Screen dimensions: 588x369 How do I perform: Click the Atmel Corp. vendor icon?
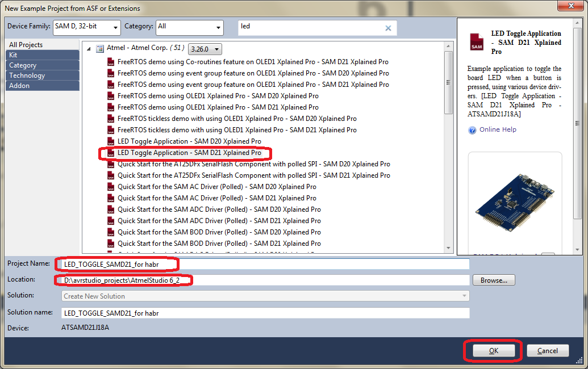100,48
